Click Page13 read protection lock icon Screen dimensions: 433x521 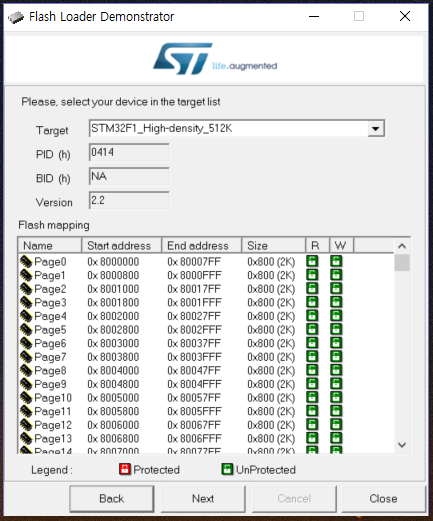312,438
